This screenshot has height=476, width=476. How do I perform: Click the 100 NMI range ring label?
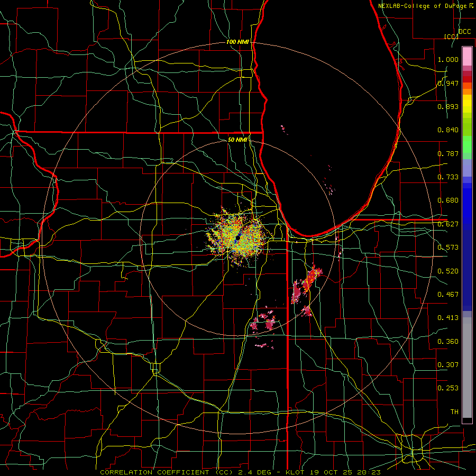point(237,42)
